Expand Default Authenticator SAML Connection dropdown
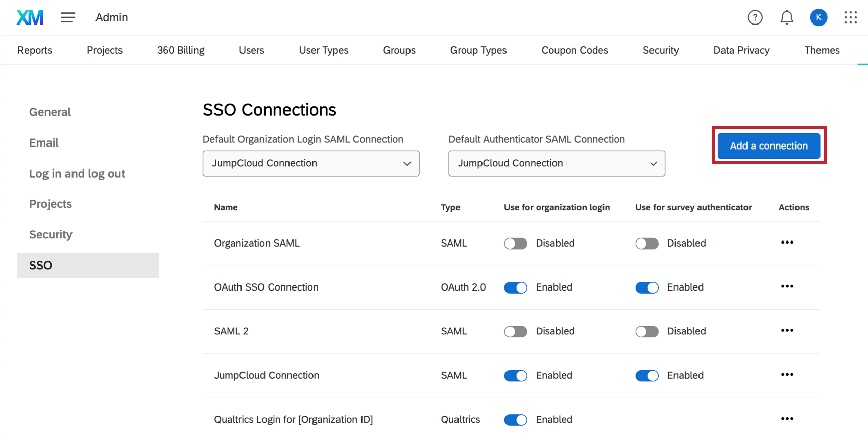 coord(557,163)
